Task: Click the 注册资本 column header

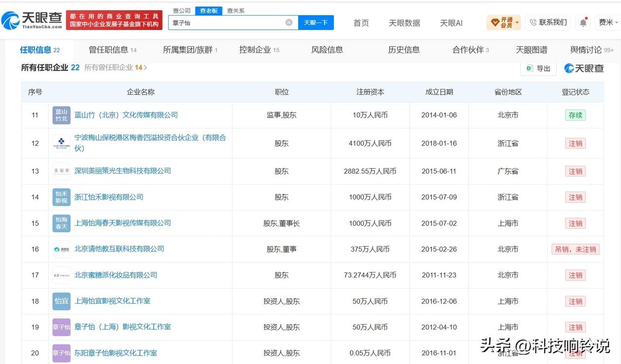Action: pos(370,92)
